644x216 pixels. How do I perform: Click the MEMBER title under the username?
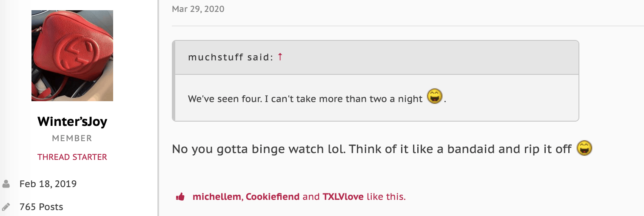(x=72, y=139)
